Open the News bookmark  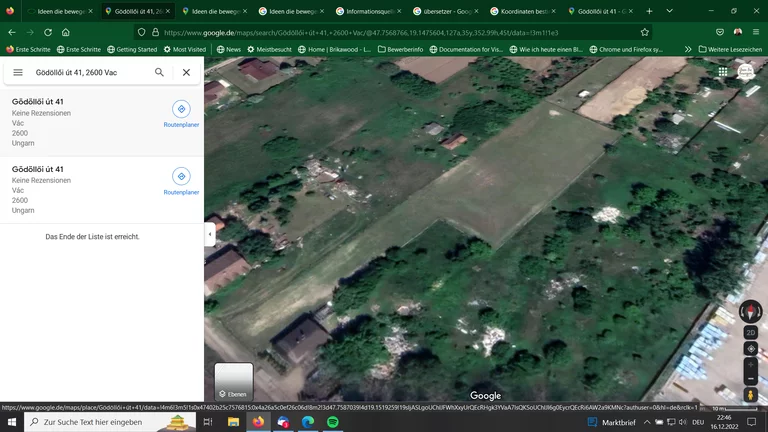coord(229,49)
